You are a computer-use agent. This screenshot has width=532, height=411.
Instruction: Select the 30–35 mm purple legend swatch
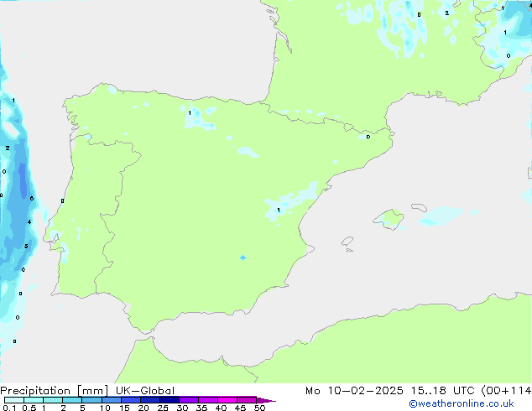pos(189,400)
